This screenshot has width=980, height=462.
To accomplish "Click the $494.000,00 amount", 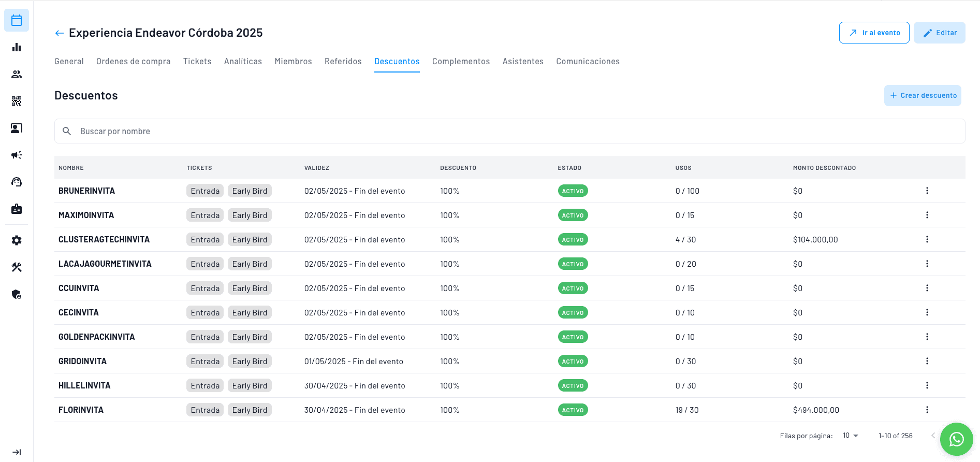I will [x=816, y=410].
